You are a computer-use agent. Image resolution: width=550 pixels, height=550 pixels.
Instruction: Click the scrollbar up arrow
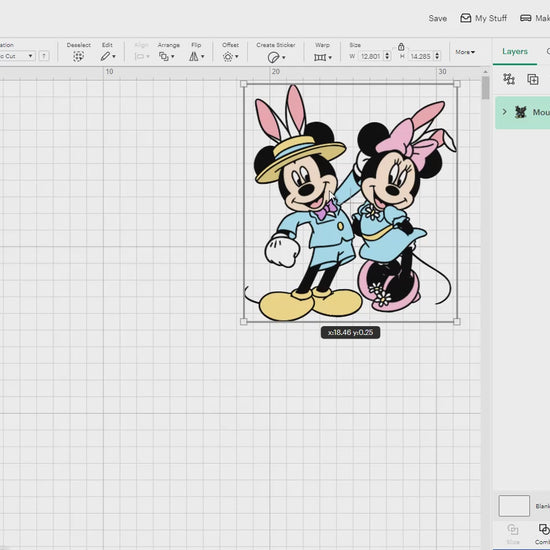[485, 72]
